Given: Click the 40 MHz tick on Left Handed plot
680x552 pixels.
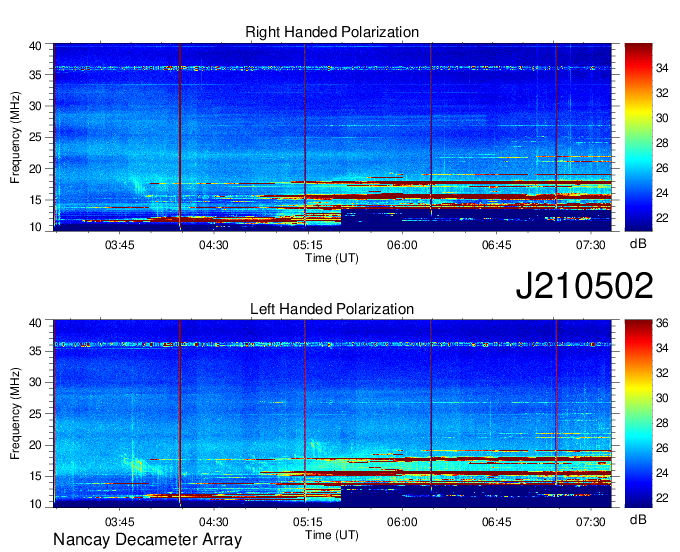Looking at the screenshot, I should 35,323.
